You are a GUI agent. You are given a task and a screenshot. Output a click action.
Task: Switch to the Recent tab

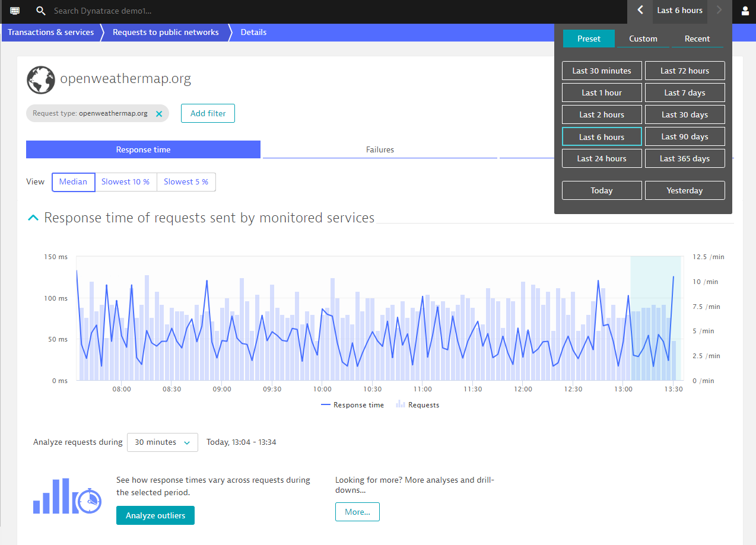tap(697, 39)
